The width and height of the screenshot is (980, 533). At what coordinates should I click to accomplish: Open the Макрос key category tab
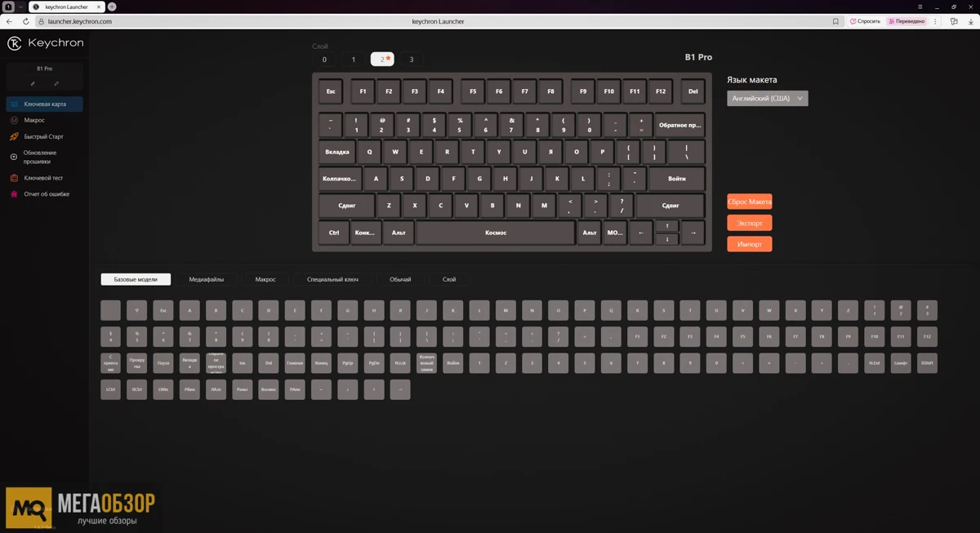265,279
